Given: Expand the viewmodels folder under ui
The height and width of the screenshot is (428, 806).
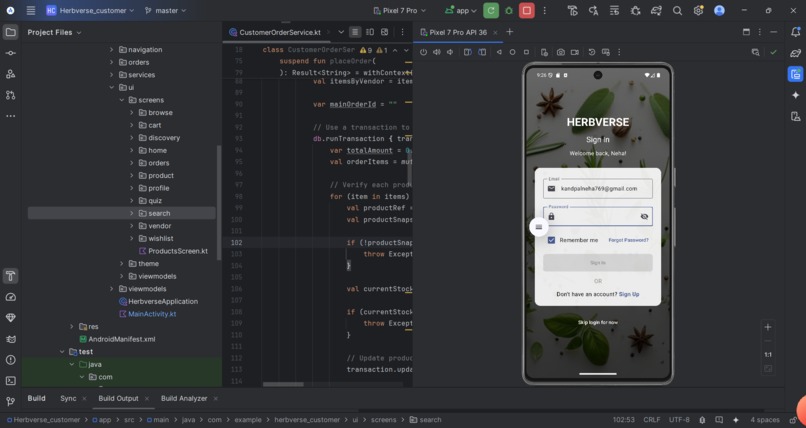Looking at the screenshot, I should tap(122, 276).
